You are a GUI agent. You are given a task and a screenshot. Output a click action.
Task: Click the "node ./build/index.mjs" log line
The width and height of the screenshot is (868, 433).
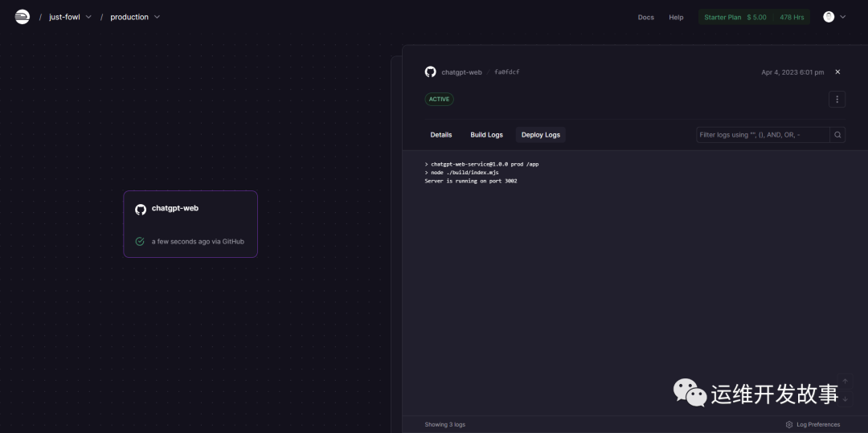(x=461, y=173)
